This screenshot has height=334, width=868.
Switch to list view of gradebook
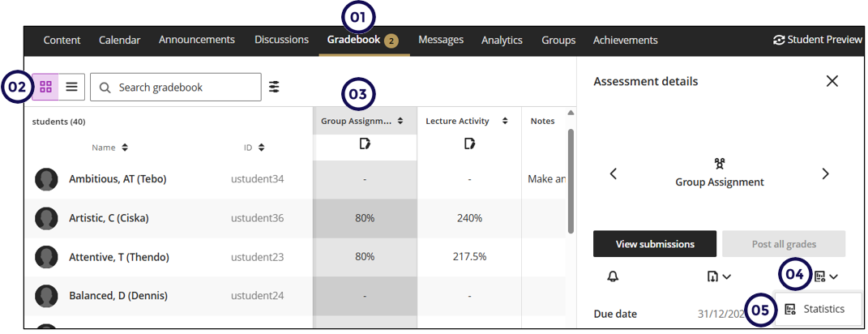(x=71, y=87)
